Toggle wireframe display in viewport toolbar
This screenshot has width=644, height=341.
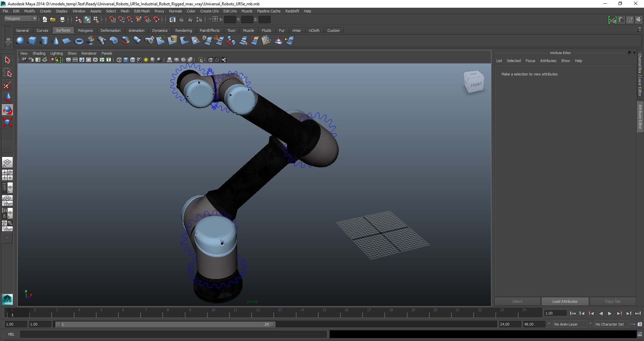119,60
